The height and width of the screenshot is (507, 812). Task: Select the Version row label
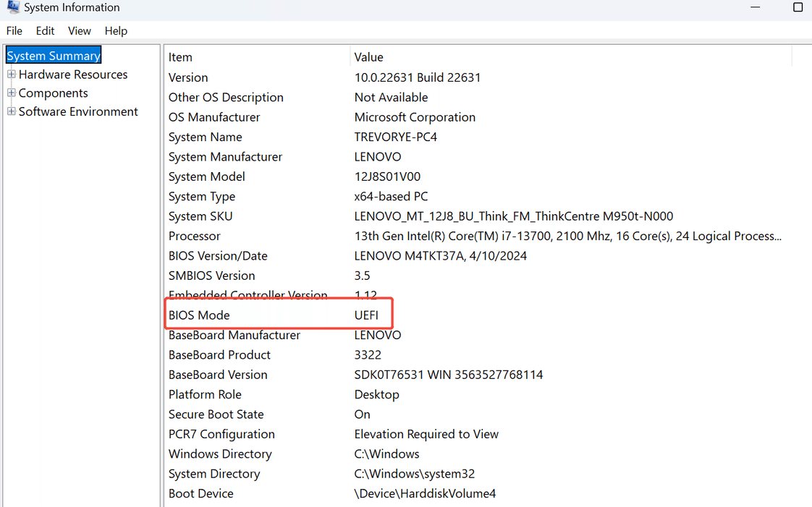click(188, 77)
